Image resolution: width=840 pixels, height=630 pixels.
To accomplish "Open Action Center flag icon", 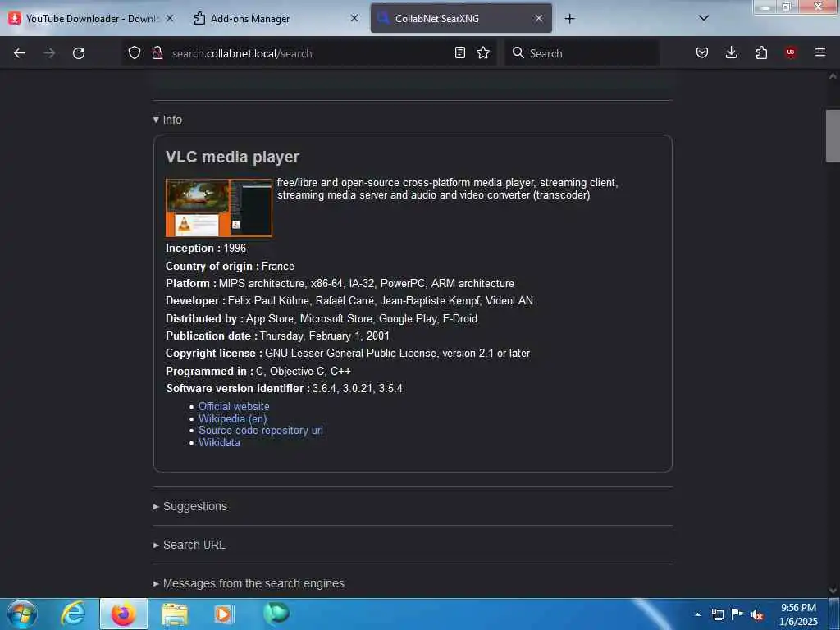I will (x=737, y=614).
